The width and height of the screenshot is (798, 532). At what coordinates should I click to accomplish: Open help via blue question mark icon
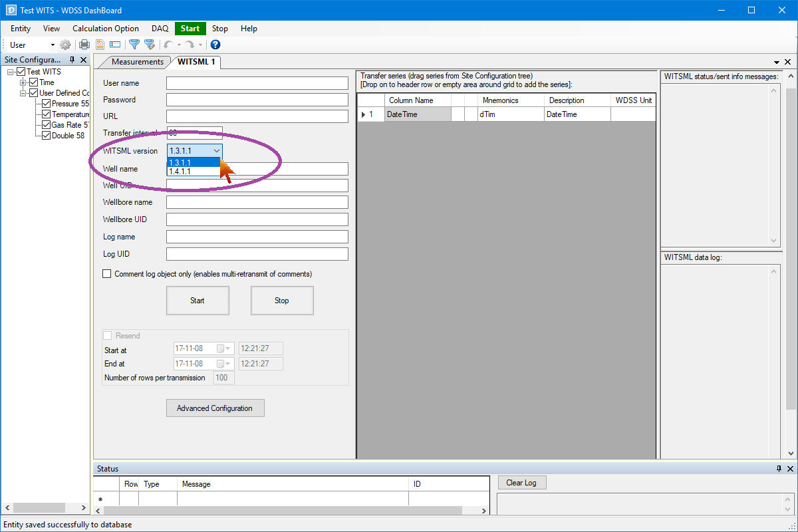coord(215,45)
